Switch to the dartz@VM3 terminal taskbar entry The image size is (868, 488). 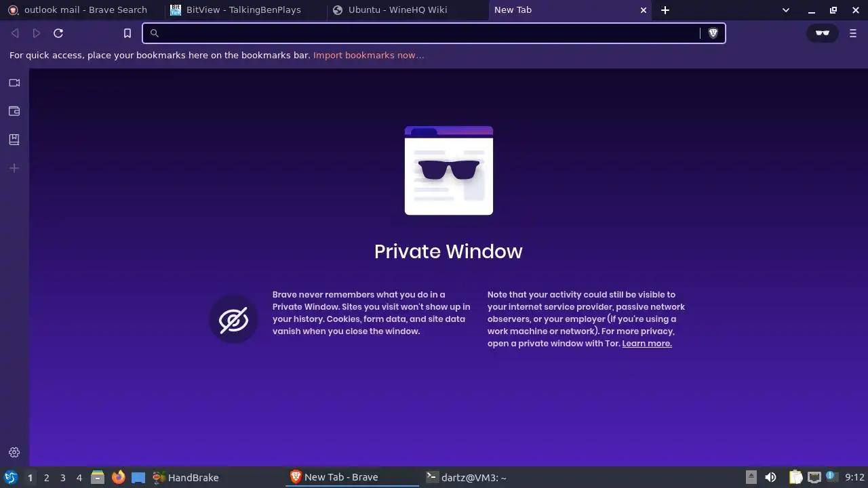488,478
